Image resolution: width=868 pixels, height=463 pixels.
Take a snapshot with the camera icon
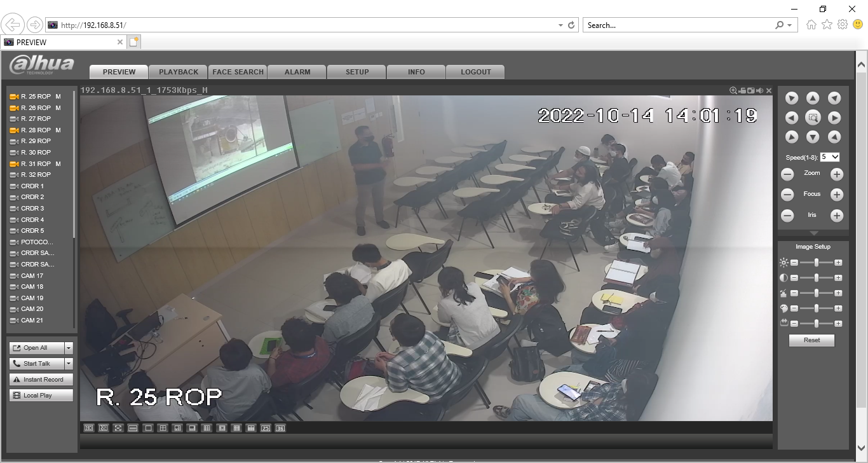[751, 90]
